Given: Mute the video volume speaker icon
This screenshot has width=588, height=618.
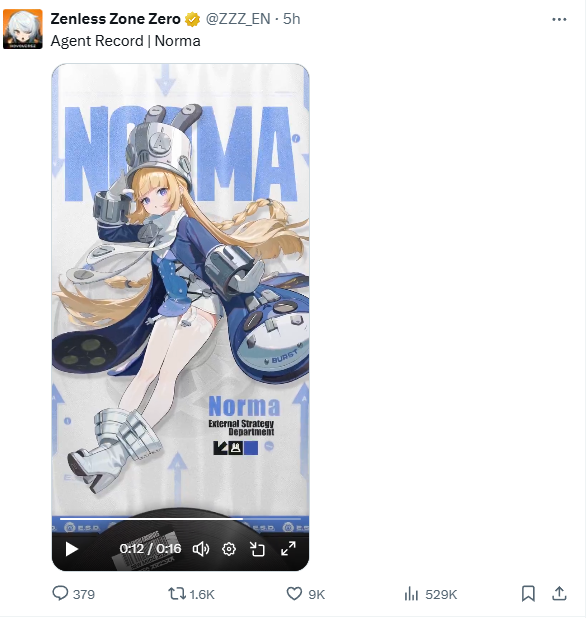Looking at the screenshot, I should [201, 549].
